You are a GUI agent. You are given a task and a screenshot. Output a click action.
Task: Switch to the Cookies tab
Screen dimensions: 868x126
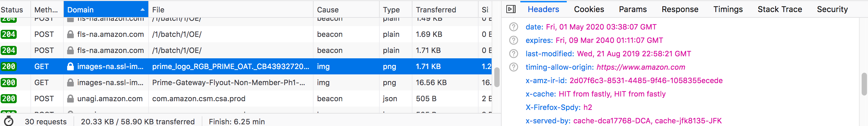coord(589,9)
